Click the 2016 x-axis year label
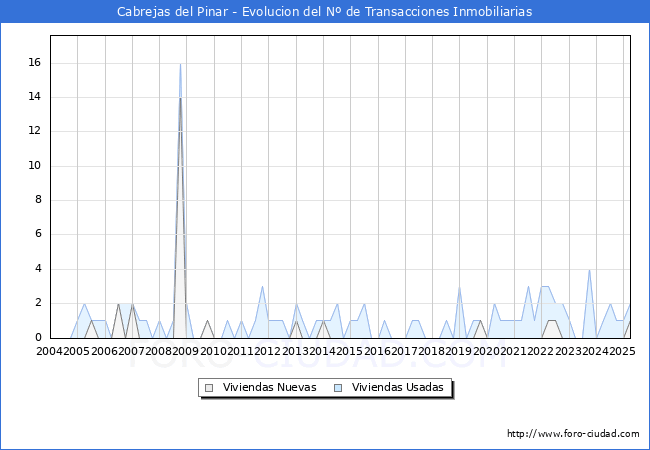Image resolution: width=650 pixels, height=450 pixels. [377, 351]
